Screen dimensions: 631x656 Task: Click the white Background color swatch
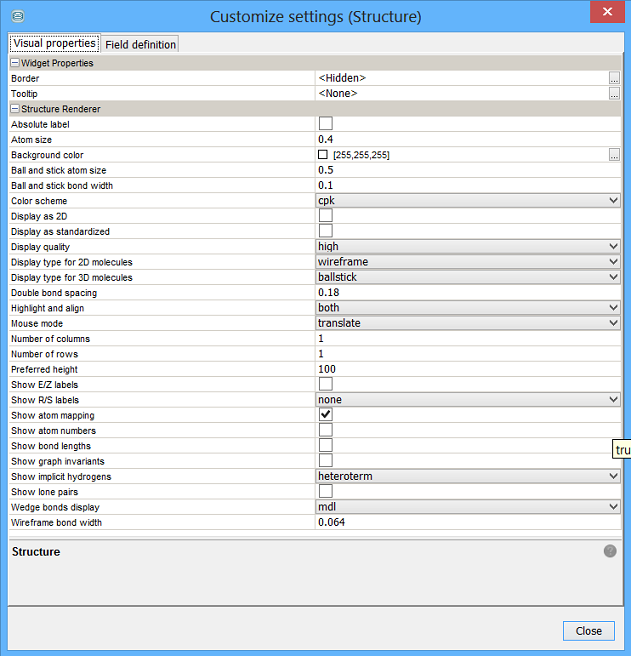tap(323, 155)
